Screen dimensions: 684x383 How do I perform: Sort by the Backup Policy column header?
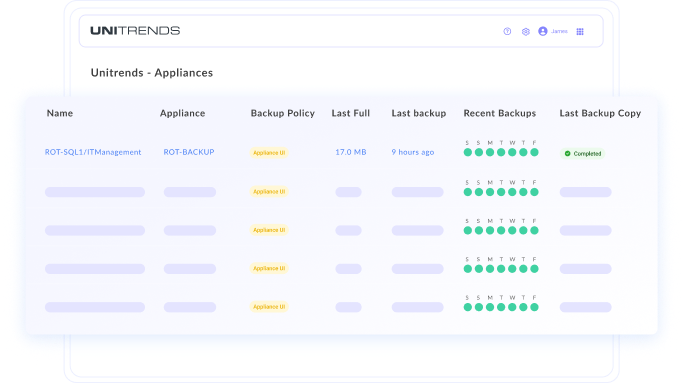(283, 113)
